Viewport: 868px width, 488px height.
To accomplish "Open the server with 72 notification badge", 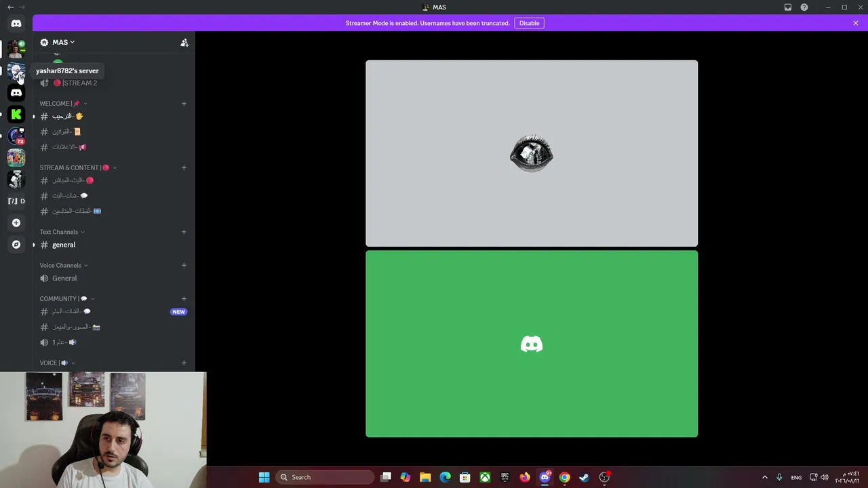I will (x=16, y=136).
